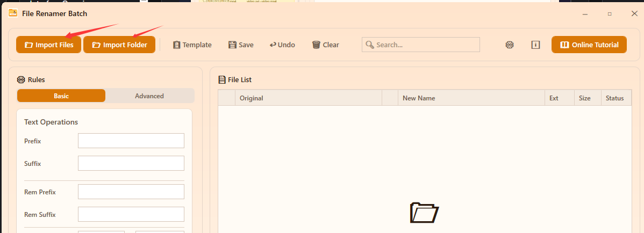Click into the Suffix text field

[131, 163]
